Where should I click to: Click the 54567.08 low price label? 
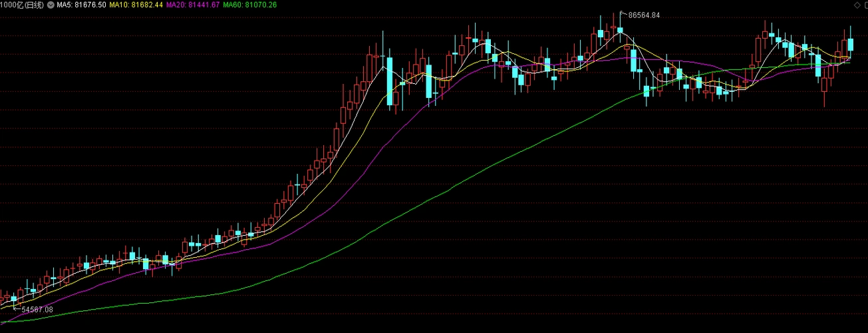tap(37, 310)
